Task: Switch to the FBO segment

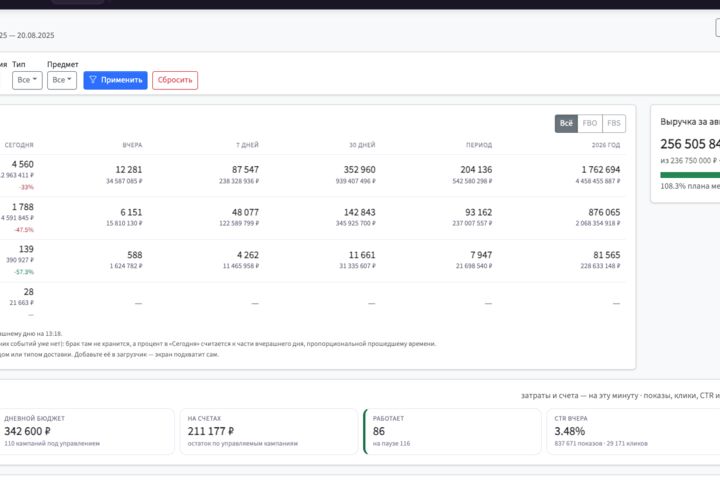Action: (x=590, y=123)
